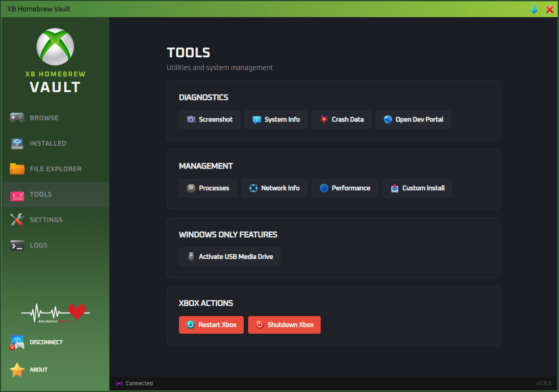
Task: Click the Xbox logo in sidebar
Action: [x=55, y=47]
